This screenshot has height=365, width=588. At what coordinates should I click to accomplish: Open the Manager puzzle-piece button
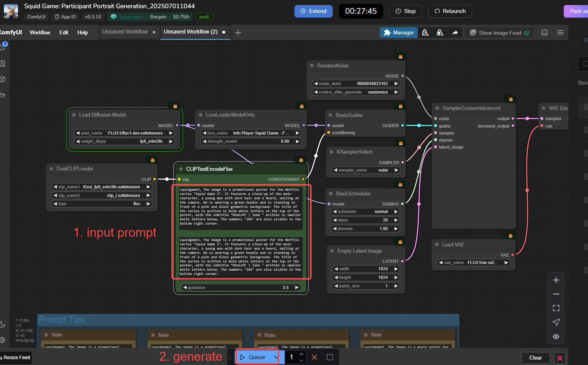click(x=399, y=33)
